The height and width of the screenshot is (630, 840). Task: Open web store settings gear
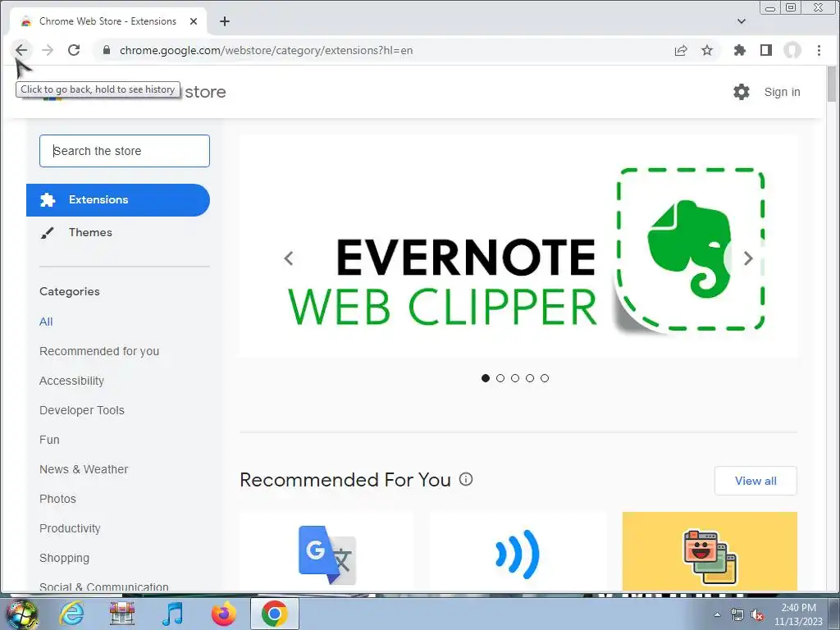click(x=742, y=92)
